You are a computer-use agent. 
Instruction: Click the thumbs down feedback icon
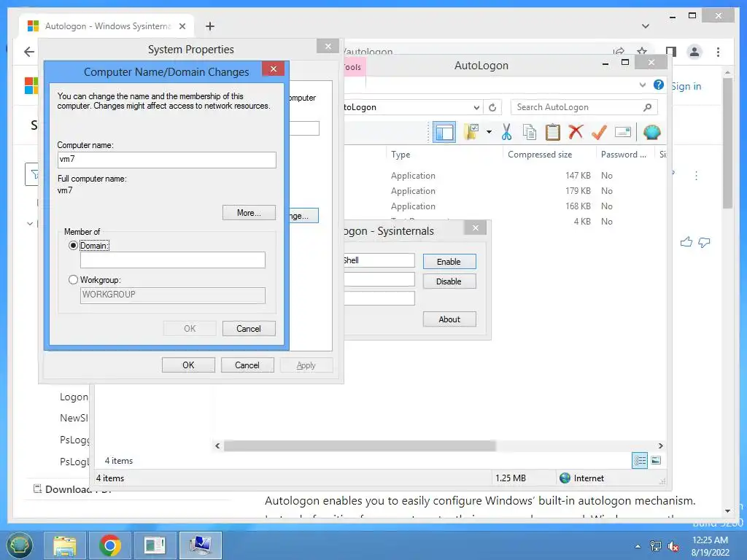click(x=704, y=242)
